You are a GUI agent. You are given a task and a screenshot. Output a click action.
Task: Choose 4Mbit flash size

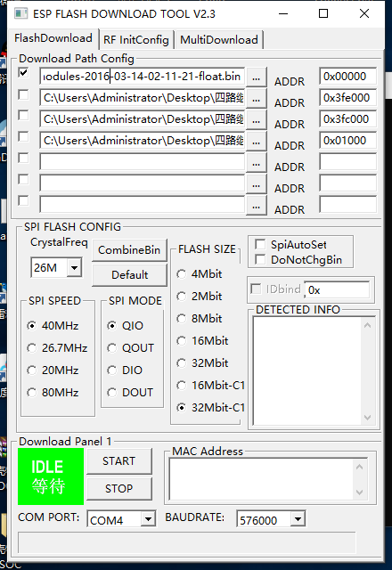[181, 274]
